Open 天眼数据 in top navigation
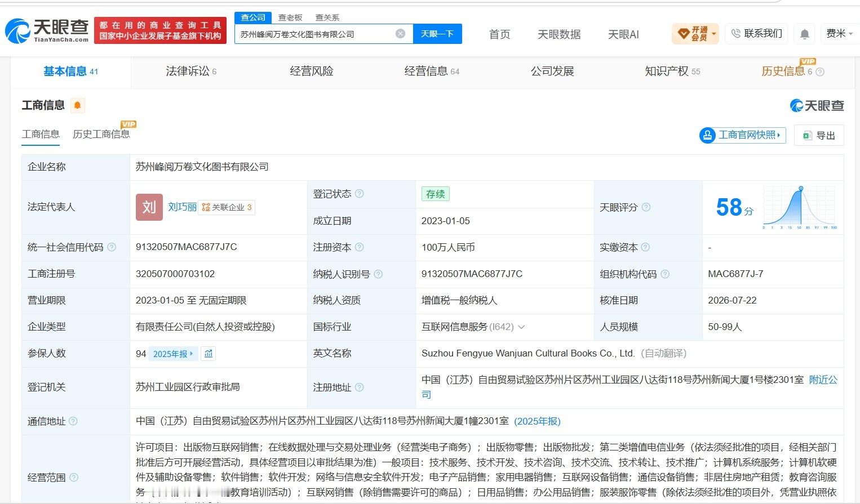Screen dimensions: 860x504 pos(559,34)
